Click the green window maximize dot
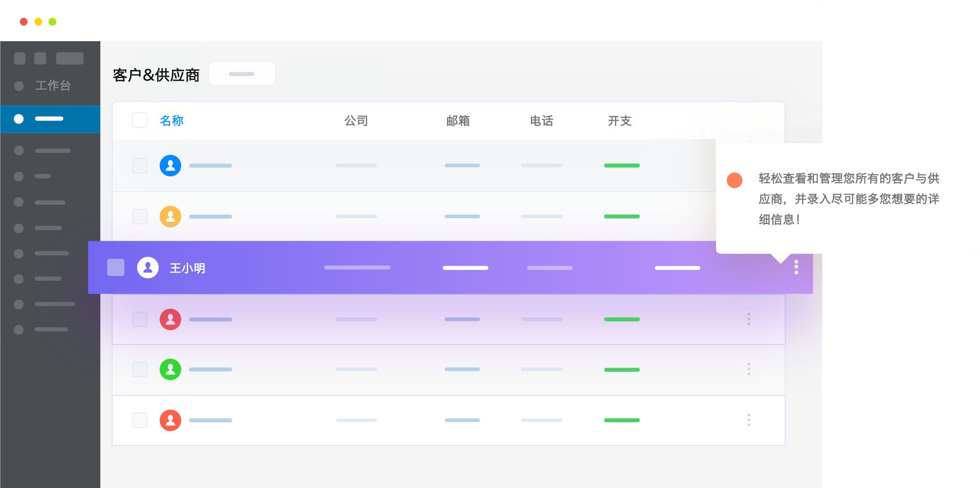 coord(52,22)
